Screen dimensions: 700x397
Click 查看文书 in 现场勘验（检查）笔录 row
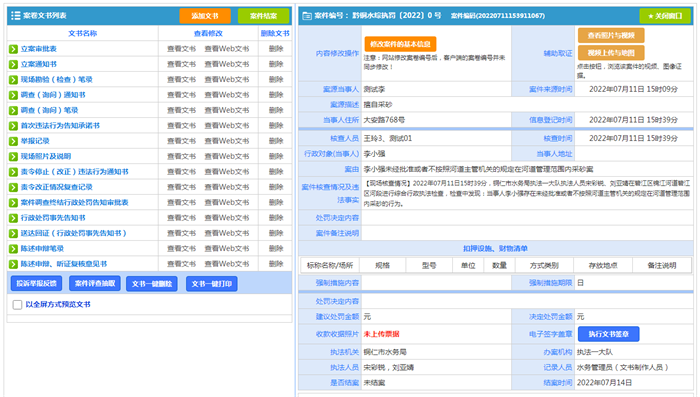[x=181, y=79]
